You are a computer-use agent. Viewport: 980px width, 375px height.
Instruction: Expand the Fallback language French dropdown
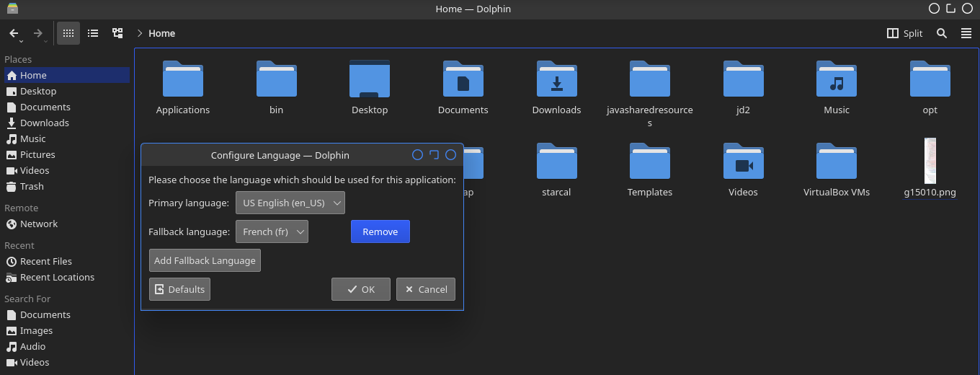(x=272, y=232)
